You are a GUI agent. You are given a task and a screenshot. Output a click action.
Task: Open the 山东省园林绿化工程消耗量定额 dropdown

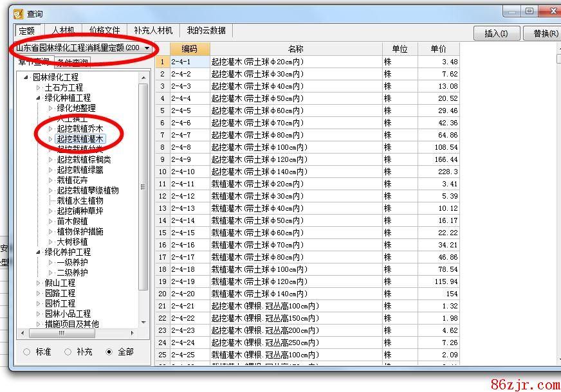pyautogui.click(x=147, y=48)
